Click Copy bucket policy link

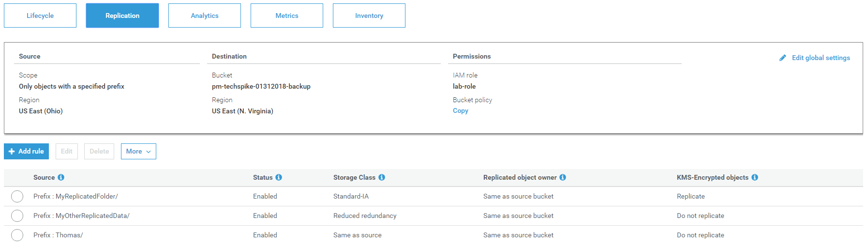click(461, 110)
